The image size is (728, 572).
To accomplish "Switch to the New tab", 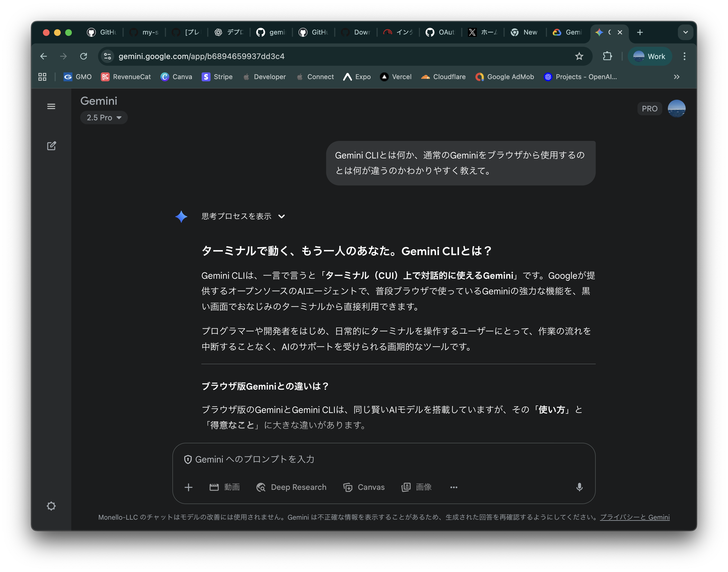I will tap(525, 32).
